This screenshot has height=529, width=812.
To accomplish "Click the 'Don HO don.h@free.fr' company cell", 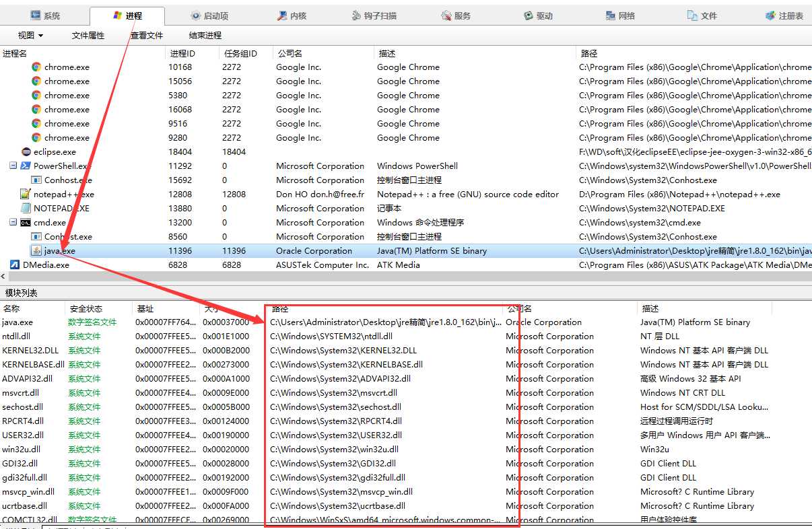I will coord(320,195).
